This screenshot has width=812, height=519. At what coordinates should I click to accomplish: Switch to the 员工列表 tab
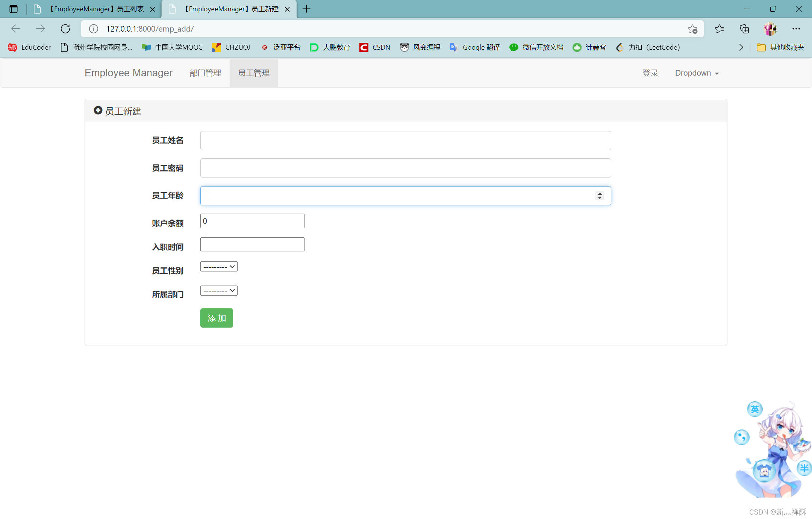point(96,9)
